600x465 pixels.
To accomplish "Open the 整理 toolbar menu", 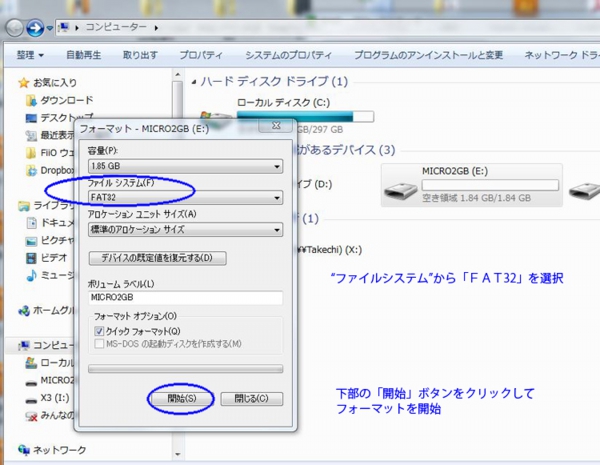I will click(30, 54).
